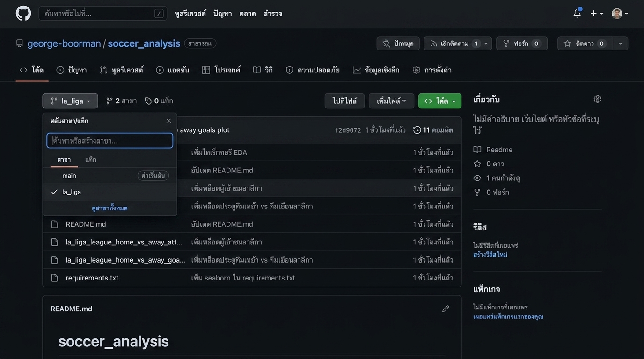View the 0 แท็ก tags link
Screen dimensions: 644x359
[x=159, y=101]
